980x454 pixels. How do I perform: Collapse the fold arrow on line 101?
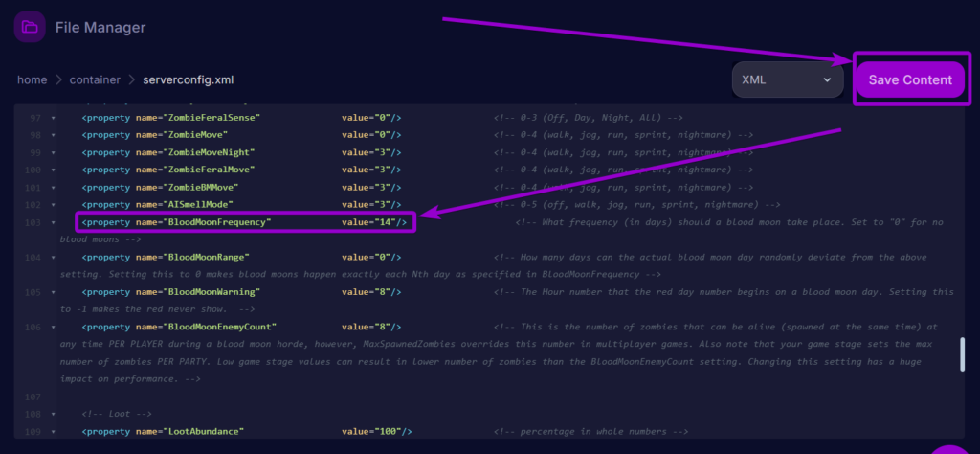pyautogui.click(x=53, y=188)
